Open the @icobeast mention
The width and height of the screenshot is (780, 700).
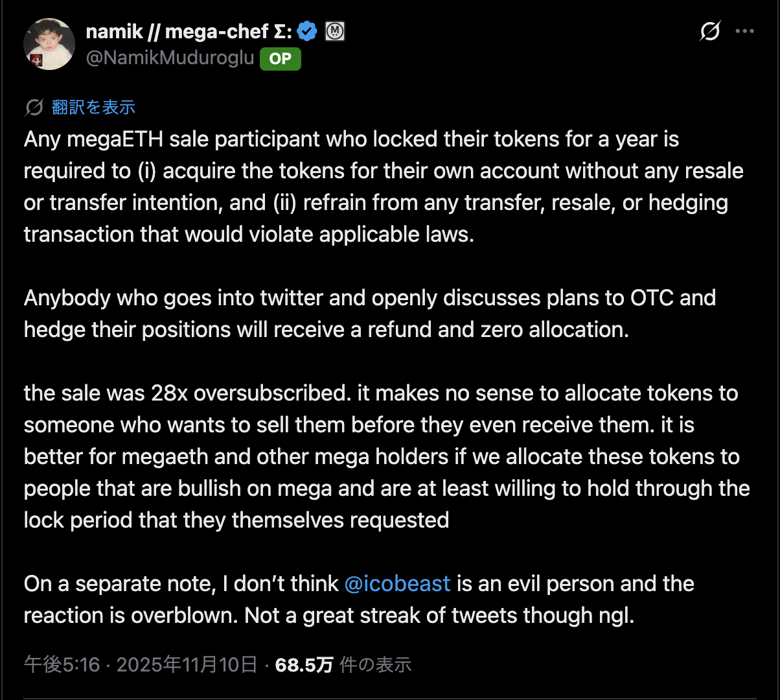point(397,583)
